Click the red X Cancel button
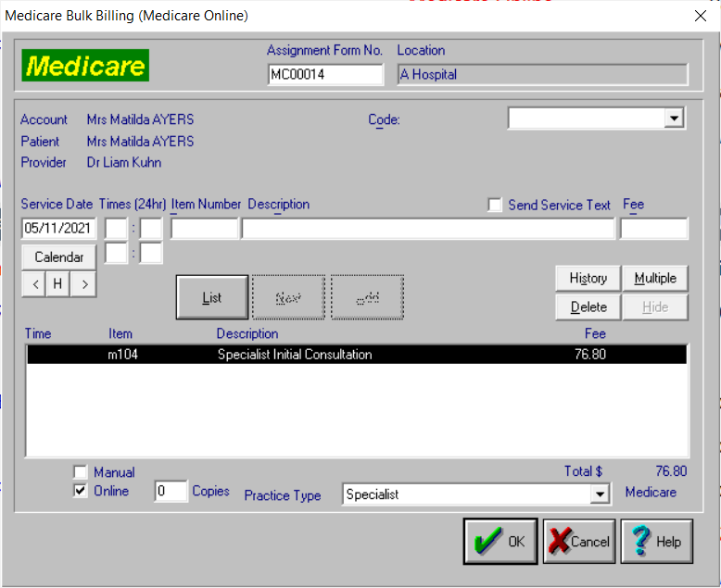This screenshot has width=721, height=588. pyautogui.click(x=579, y=541)
